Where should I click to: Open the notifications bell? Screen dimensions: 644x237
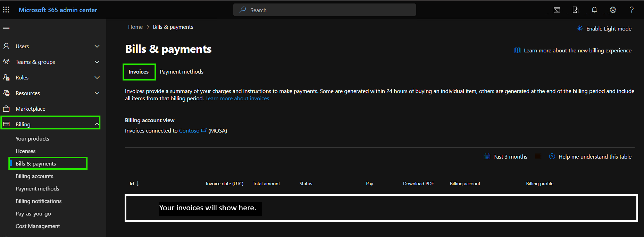click(594, 10)
